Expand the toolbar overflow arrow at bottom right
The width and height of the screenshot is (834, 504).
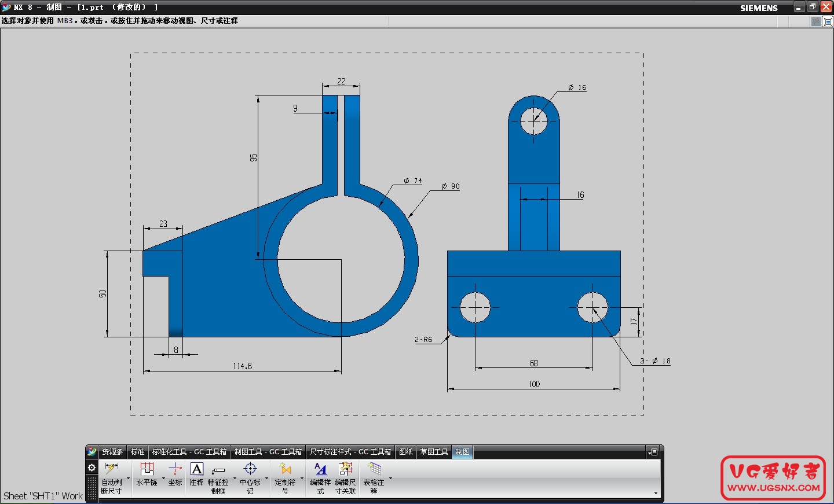[656, 494]
